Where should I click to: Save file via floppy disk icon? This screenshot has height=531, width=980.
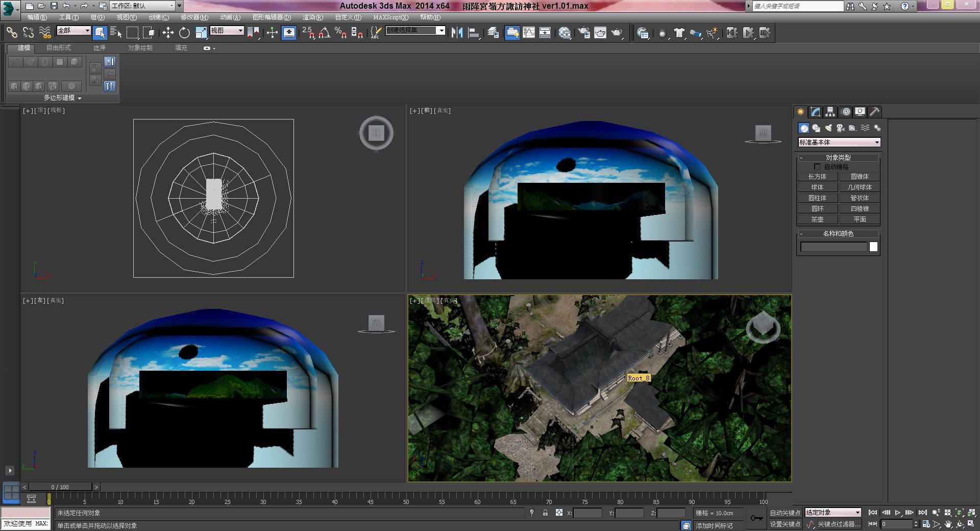pos(54,6)
